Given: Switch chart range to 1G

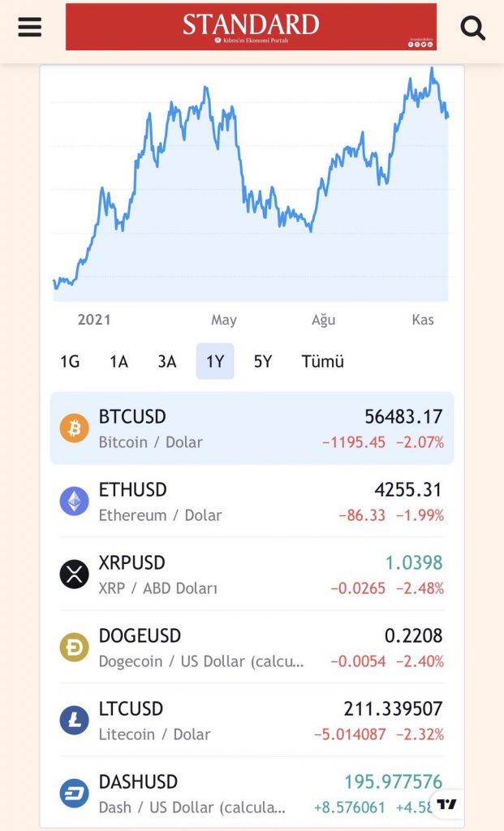Looking at the screenshot, I should tap(70, 361).
